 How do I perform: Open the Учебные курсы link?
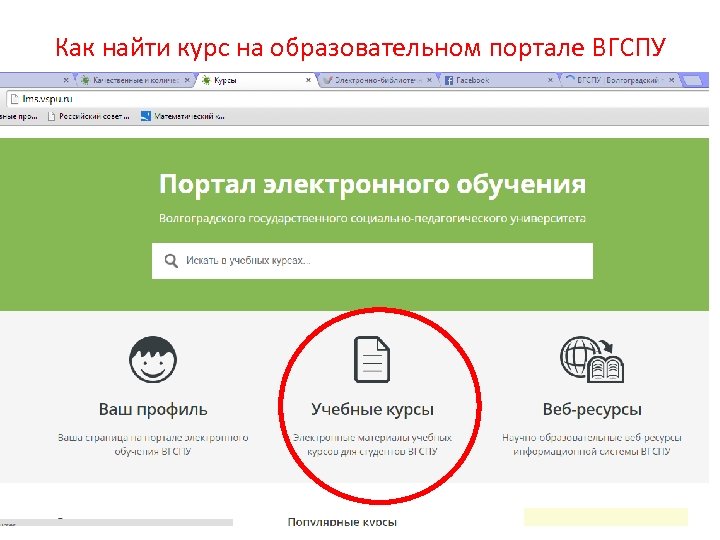click(372, 409)
